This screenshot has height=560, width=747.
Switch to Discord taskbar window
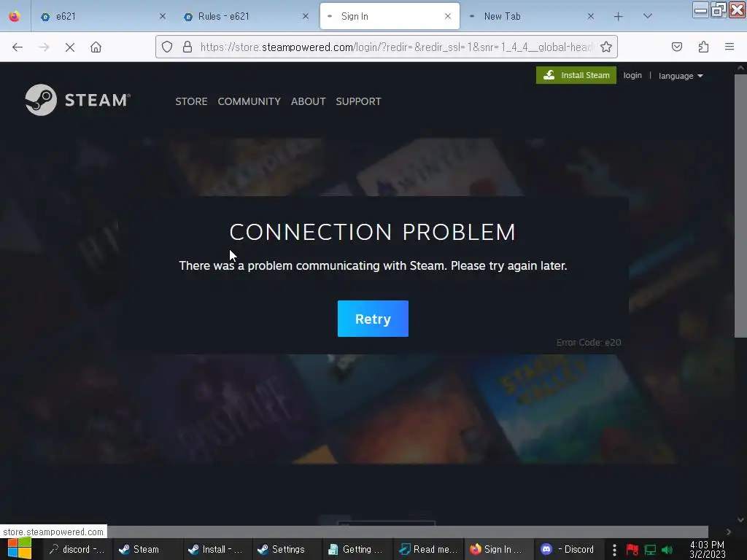coord(568,549)
